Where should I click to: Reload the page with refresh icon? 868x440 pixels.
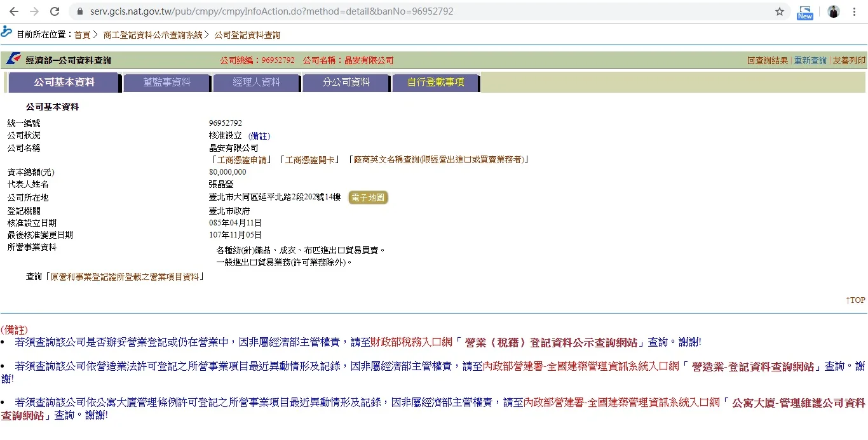point(55,11)
